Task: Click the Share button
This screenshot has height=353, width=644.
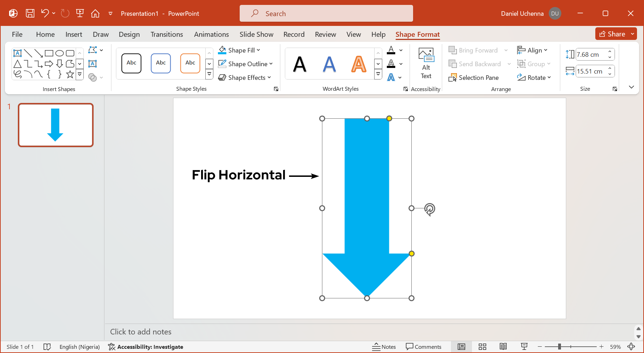Action: coord(612,34)
